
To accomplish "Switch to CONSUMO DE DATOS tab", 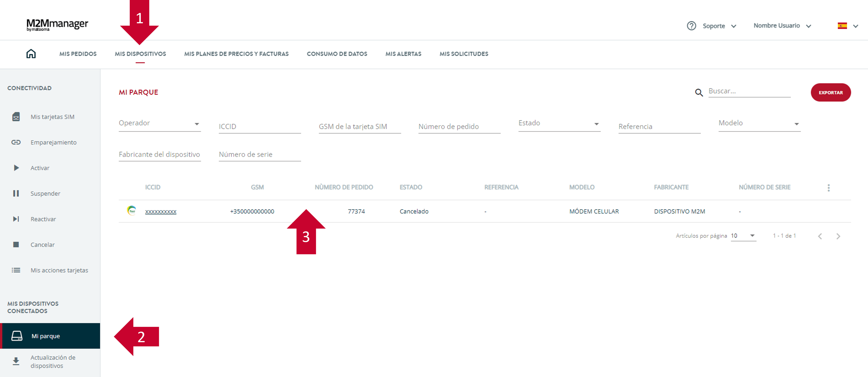I will click(337, 54).
